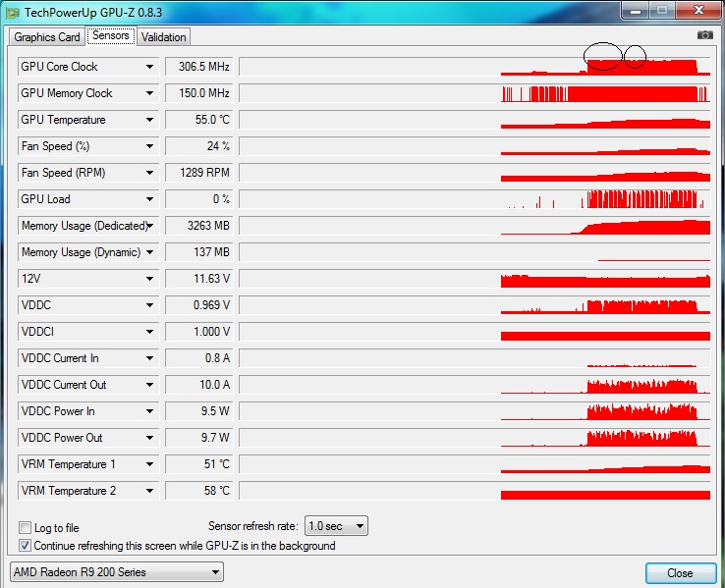Open the VDDC Power Out sensor dropdown
725x588 pixels.
click(149, 438)
